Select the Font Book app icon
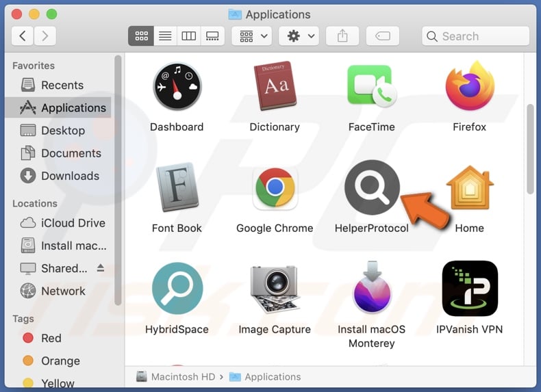This screenshot has width=541, height=392. point(177,187)
